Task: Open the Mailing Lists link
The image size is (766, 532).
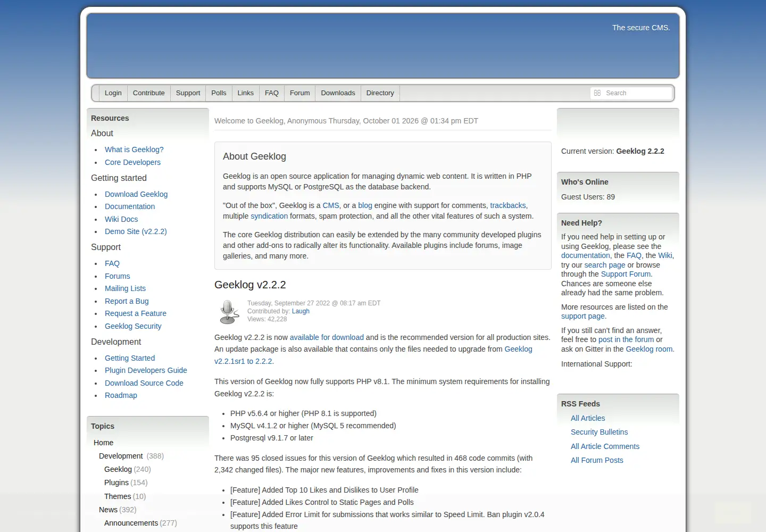Action: pos(125,288)
